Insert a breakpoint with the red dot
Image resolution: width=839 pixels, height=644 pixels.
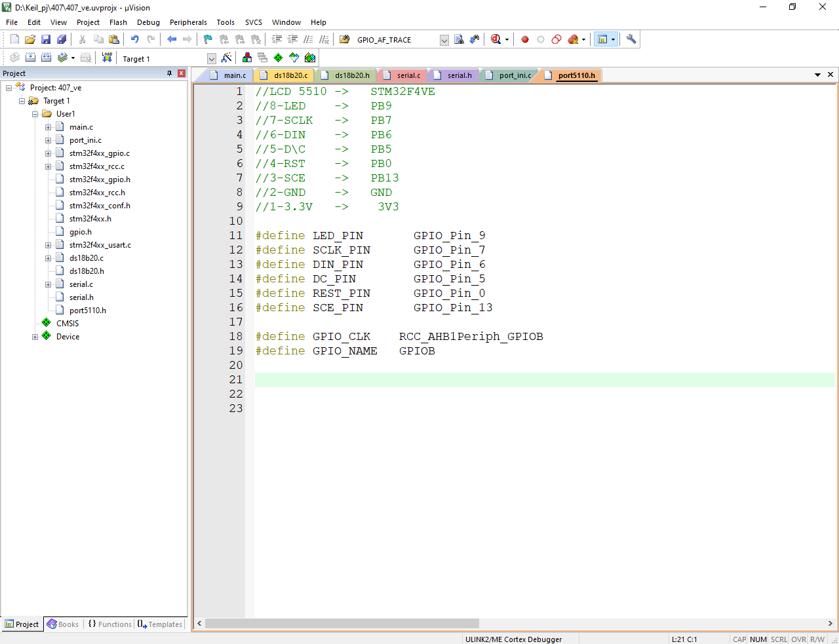pyautogui.click(x=525, y=39)
